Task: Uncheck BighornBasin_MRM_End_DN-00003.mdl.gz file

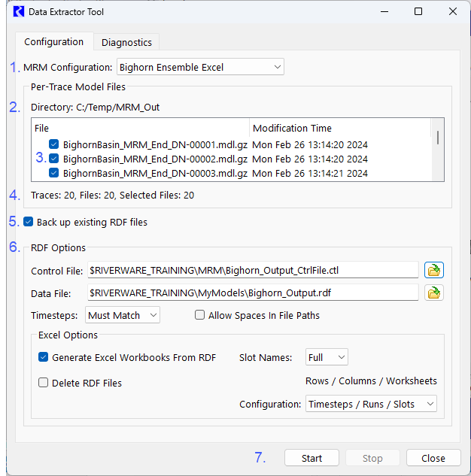Action: (x=53, y=173)
